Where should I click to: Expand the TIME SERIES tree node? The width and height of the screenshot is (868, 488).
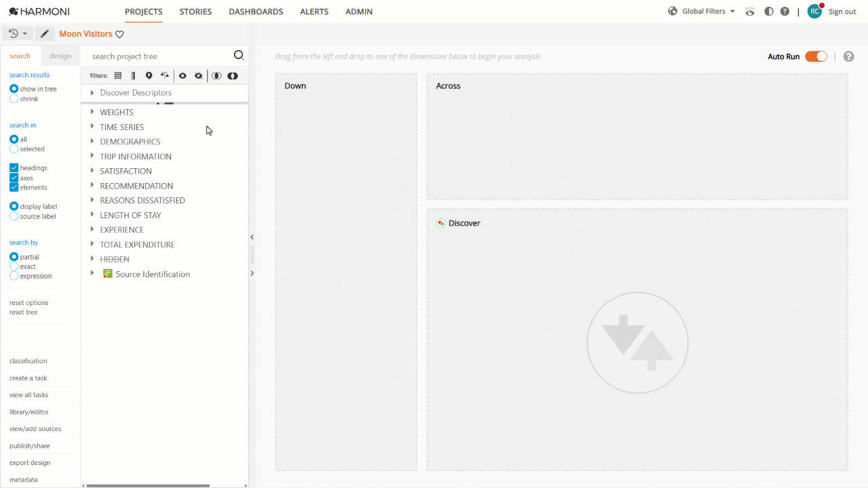click(92, 127)
